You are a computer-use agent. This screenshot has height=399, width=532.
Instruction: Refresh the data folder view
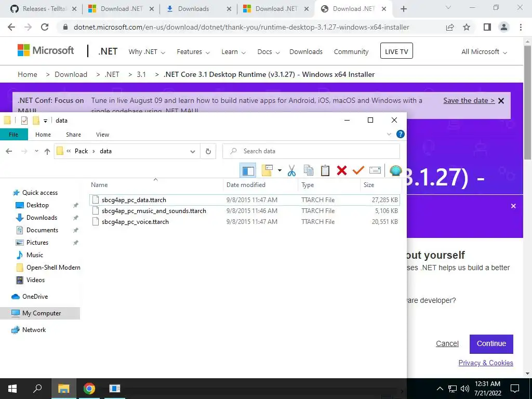coord(208,151)
